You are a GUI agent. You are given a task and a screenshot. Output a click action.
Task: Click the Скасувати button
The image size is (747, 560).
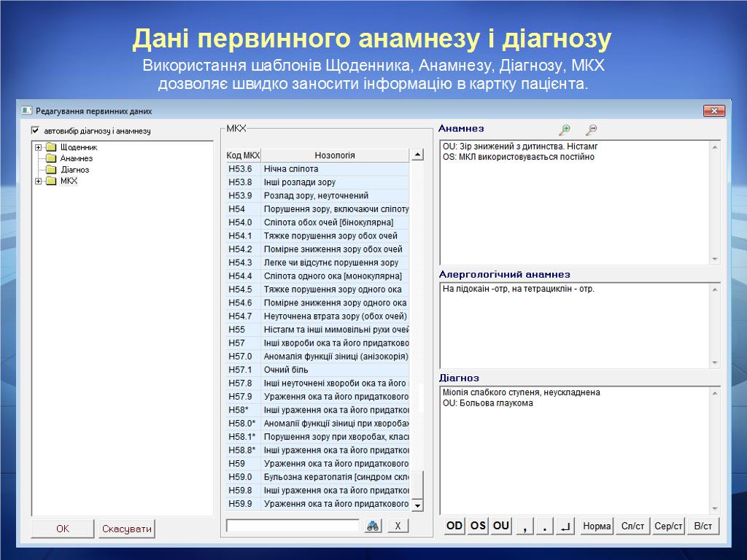pos(127,529)
